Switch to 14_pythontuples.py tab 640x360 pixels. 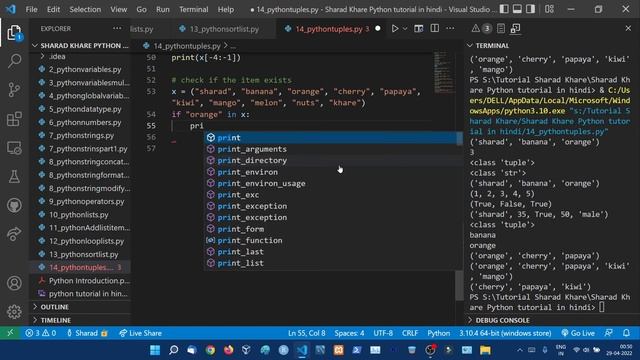pyautogui.click(x=329, y=29)
